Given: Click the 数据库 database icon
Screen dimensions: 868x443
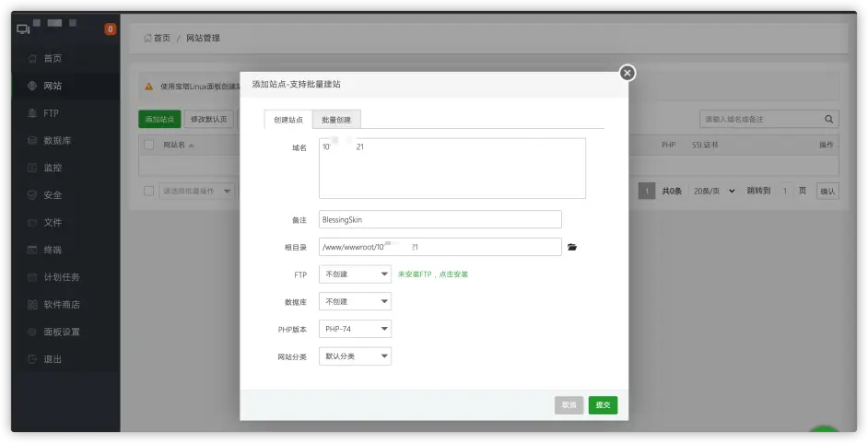Looking at the screenshot, I should tap(32, 141).
